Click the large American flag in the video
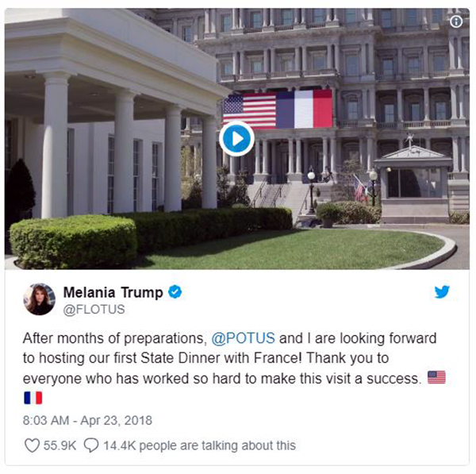Screen dimensions: 476x474 point(250,110)
